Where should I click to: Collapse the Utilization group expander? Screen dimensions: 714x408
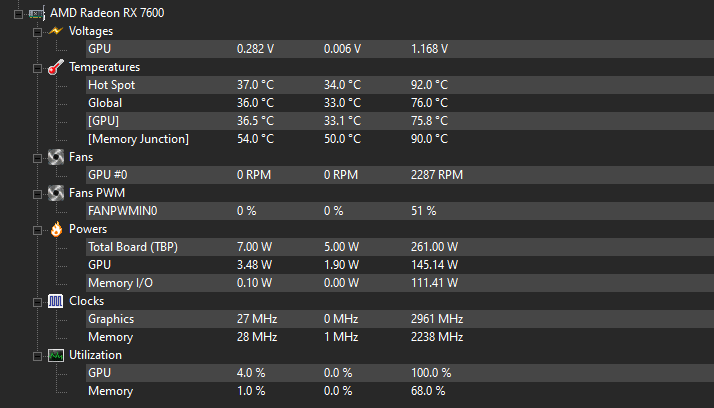(x=37, y=355)
